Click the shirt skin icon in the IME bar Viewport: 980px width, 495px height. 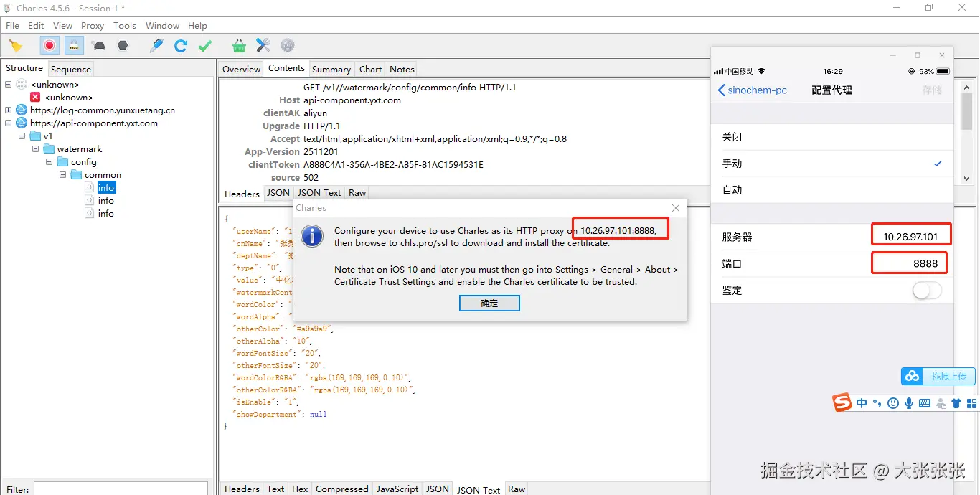pos(956,403)
